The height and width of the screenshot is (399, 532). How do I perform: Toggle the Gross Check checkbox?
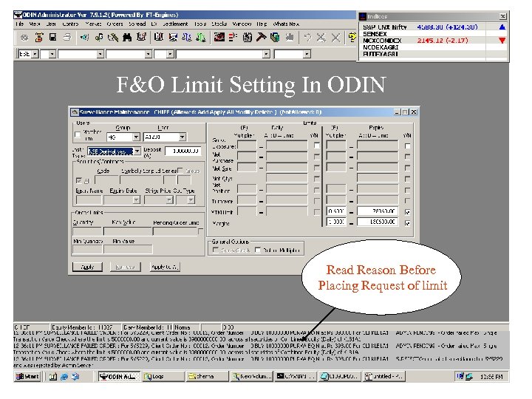(x=216, y=250)
